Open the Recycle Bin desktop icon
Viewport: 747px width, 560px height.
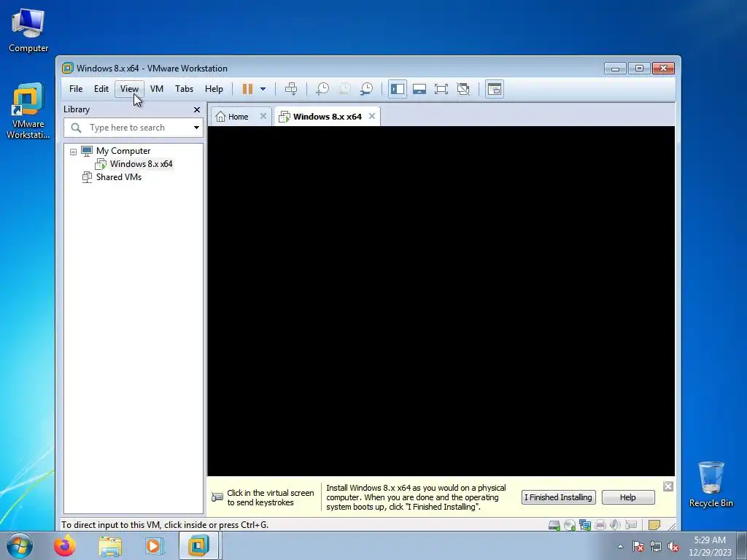pyautogui.click(x=711, y=484)
